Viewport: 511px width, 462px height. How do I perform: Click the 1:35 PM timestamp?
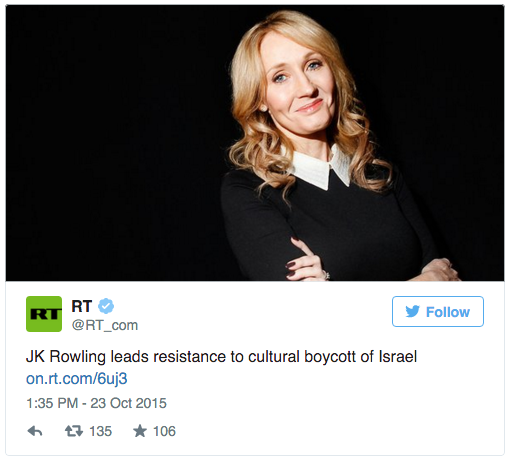(x=52, y=403)
